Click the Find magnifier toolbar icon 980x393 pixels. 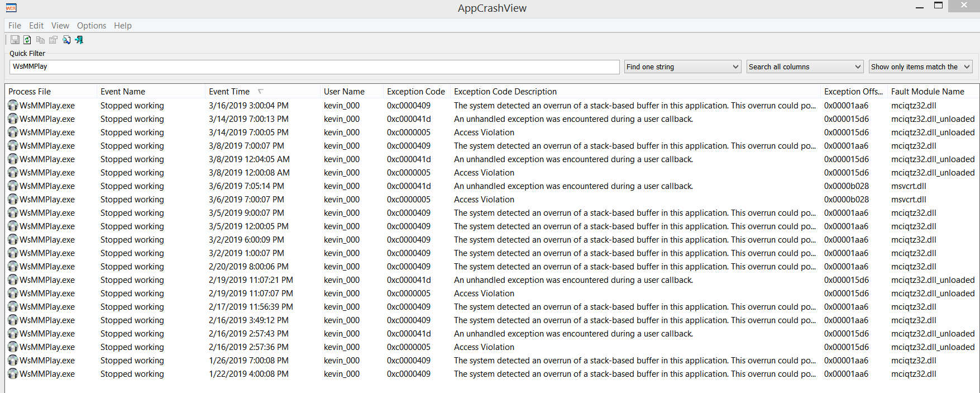(66, 40)
